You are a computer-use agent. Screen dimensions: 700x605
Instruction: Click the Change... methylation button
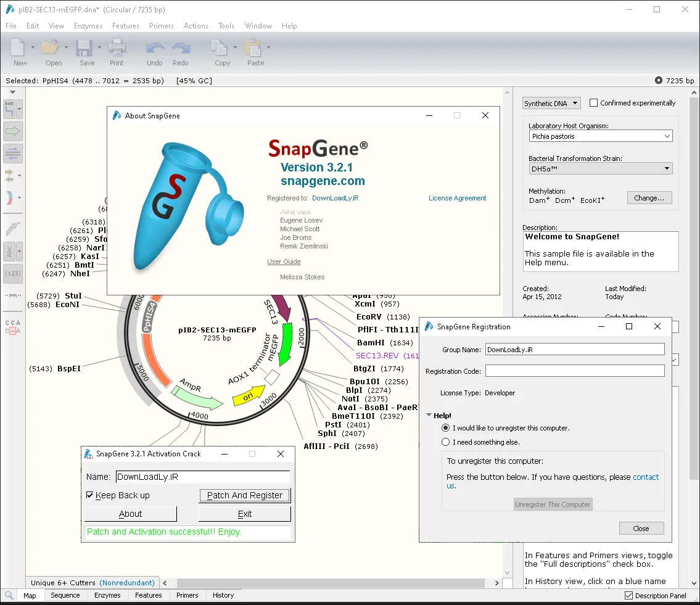click(x=649, y=198)
